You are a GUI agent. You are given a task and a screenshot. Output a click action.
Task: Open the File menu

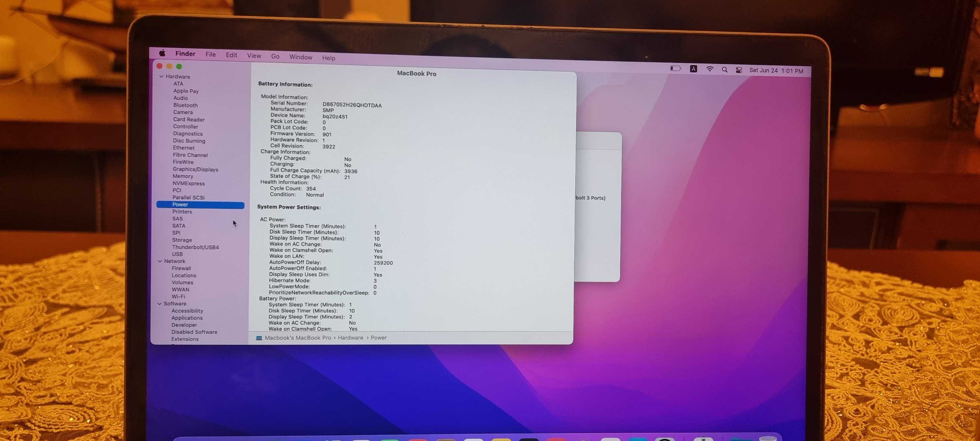[210, 55]
